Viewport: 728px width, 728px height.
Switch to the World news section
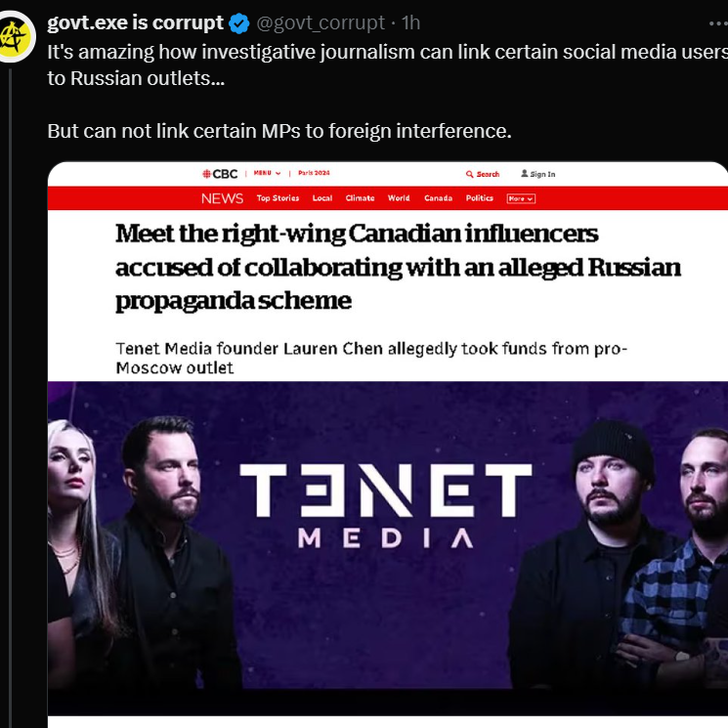click(x=399, y=198)
